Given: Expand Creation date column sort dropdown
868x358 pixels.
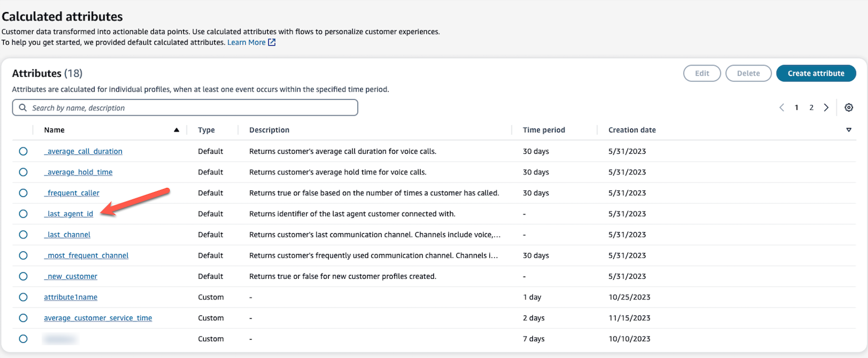Looking at the screenshot, I should (x=849, y=130).
